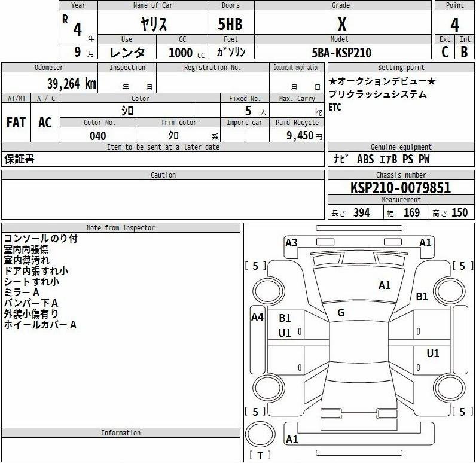Select the odometer reading 39,264 km
Image resolution: width=476 pixels, height=463 pixels.
[71, 84]
